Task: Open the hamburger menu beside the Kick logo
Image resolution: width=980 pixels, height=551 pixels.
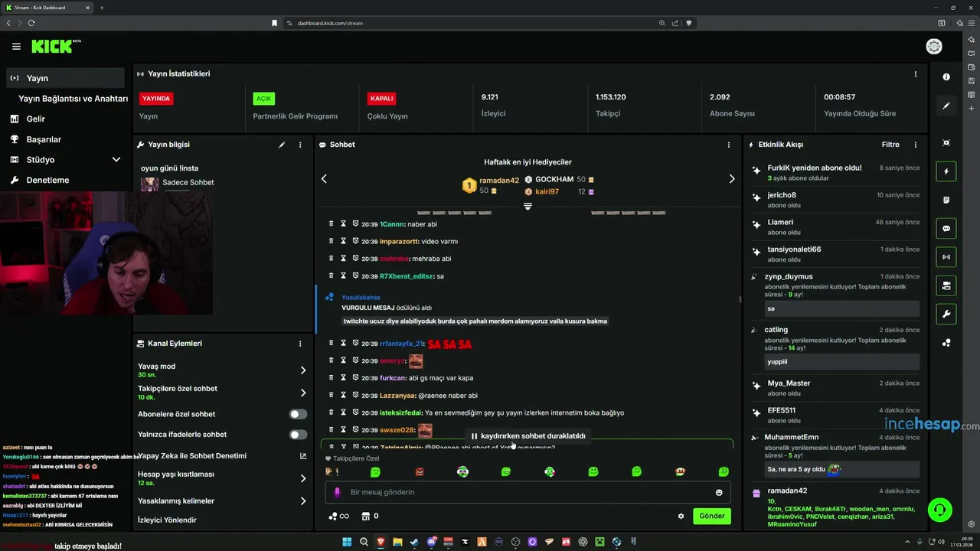Action: pos(16,47)
